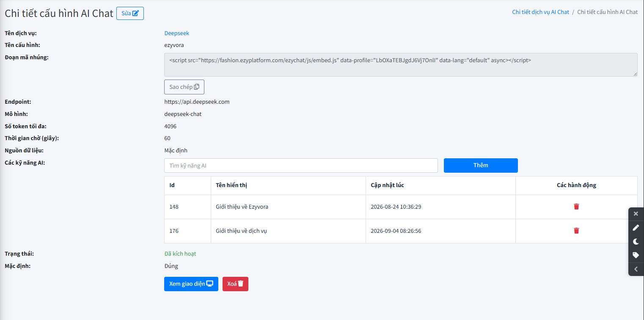Click the model value deepseek-chat

tap(183, 114)
